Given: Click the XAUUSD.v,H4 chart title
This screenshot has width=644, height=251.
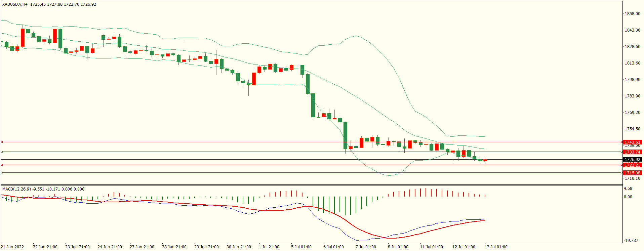Looking at the screenshot, I should point(15,4).
